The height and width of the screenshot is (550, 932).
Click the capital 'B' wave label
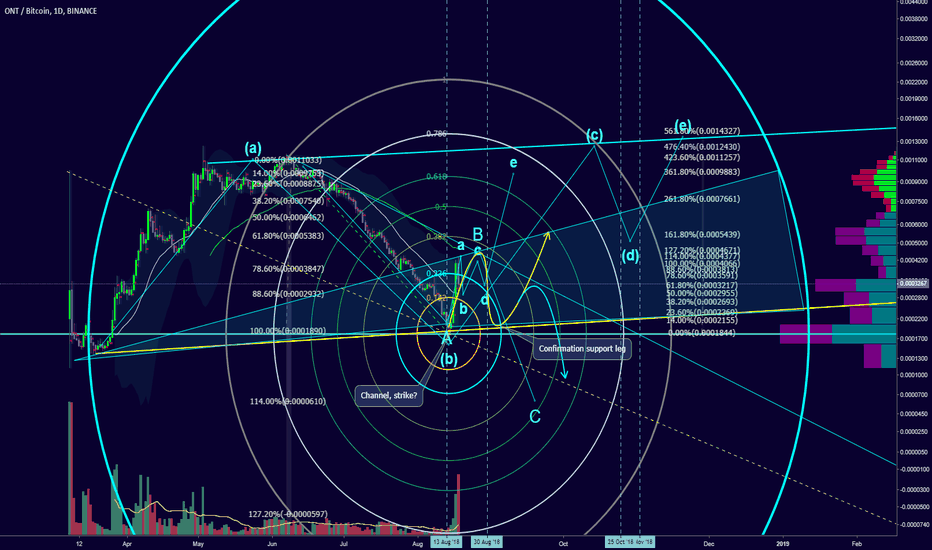pyautogui.click(x=477, y=234)
